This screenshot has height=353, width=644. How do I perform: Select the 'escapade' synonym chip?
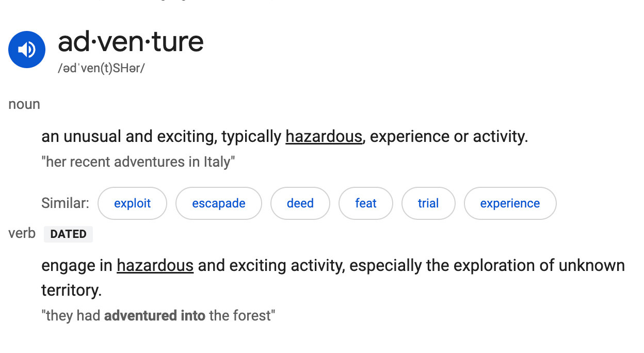(x=219, y=203)
